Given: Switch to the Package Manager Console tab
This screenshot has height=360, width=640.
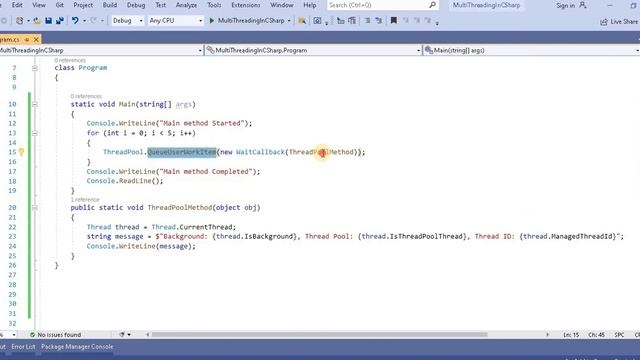Looking at the screenshot, I should pos(77,347).
